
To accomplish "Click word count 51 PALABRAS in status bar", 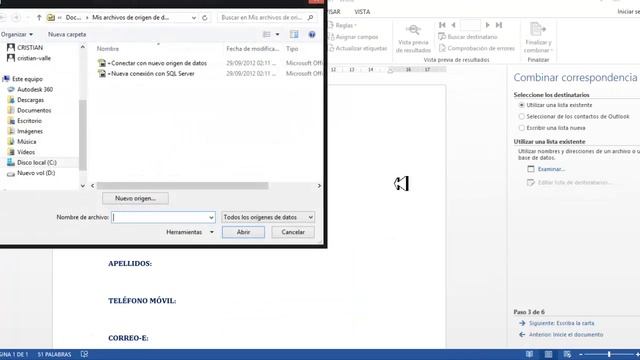I will pyautogui.click(x=54, y=354).
